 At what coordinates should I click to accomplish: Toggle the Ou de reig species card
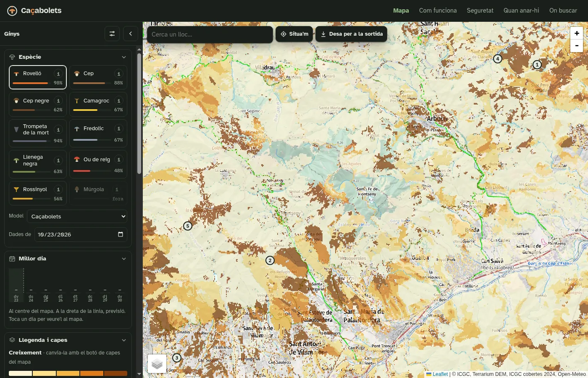click(98, 164)
